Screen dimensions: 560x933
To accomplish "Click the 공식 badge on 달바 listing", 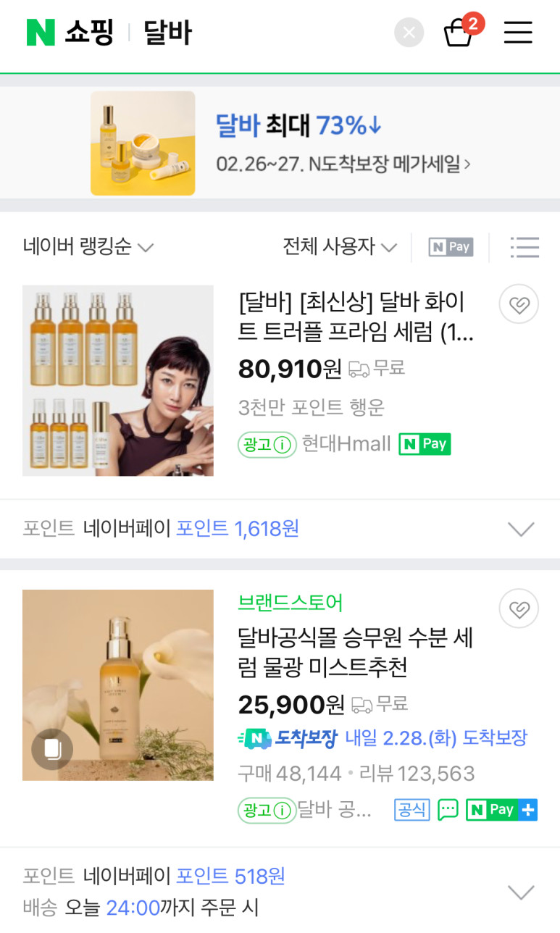I will (412, 809).
